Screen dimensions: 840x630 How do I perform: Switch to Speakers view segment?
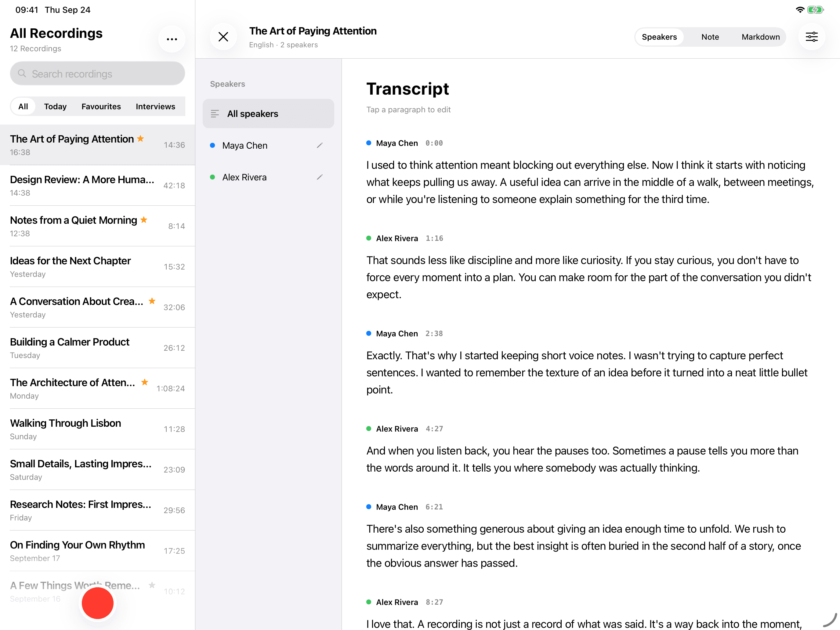[x=659, y=37]
